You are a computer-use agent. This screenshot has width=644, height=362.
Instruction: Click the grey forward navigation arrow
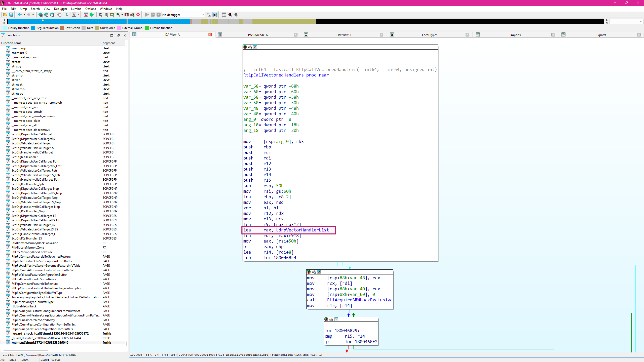[29, 15]
